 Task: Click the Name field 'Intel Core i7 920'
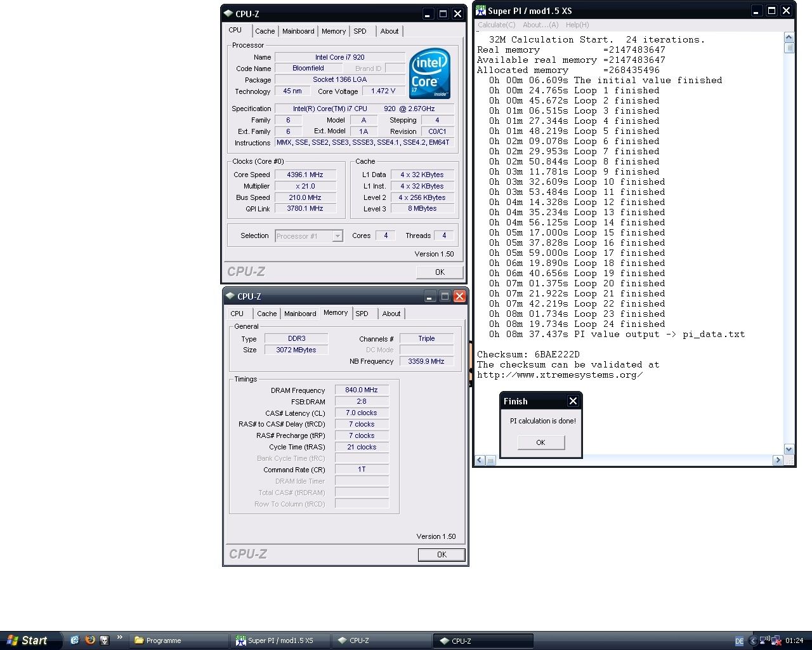[340, 57]
